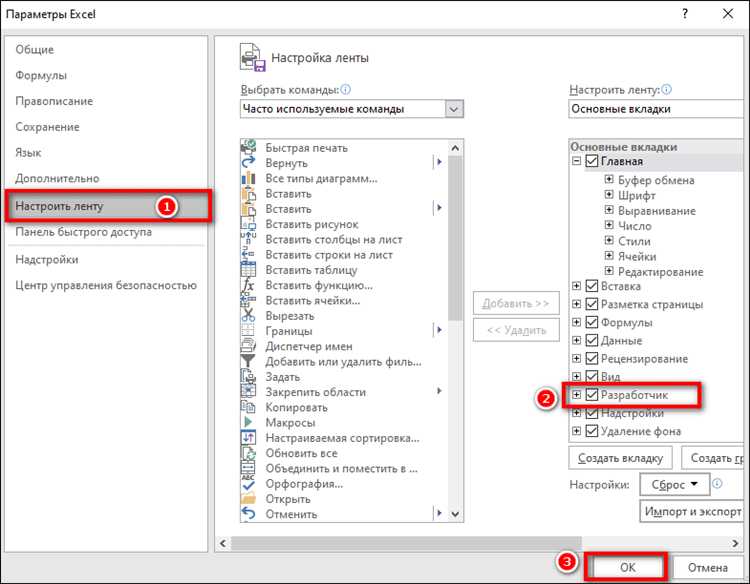This screenshot has width=750, height=584.
Task: Toggle the Данные tab checkbox
Action: click(x=592, y=341)
